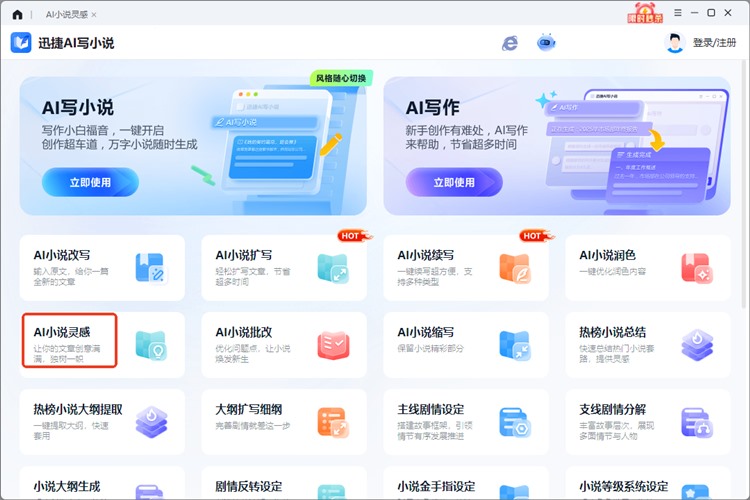750x500 pixels.
Task: Open AI小说续写 card title
Action: click(426, 255)
